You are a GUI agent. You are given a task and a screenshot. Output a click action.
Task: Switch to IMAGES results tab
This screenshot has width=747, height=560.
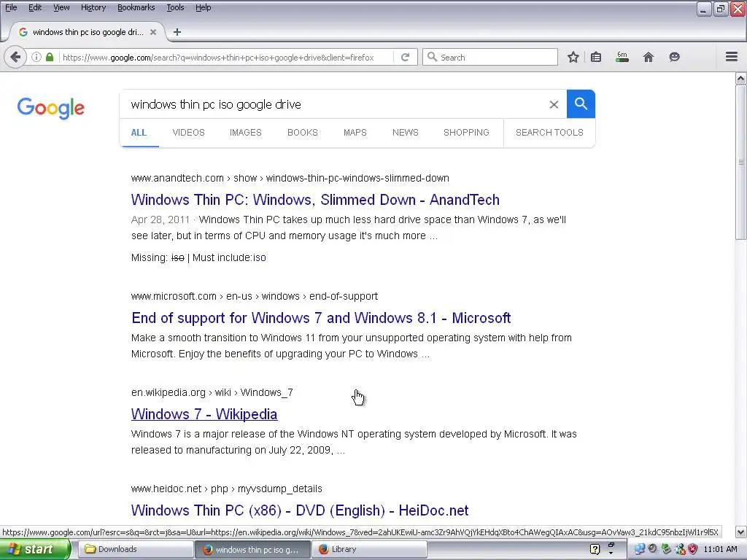245,133
